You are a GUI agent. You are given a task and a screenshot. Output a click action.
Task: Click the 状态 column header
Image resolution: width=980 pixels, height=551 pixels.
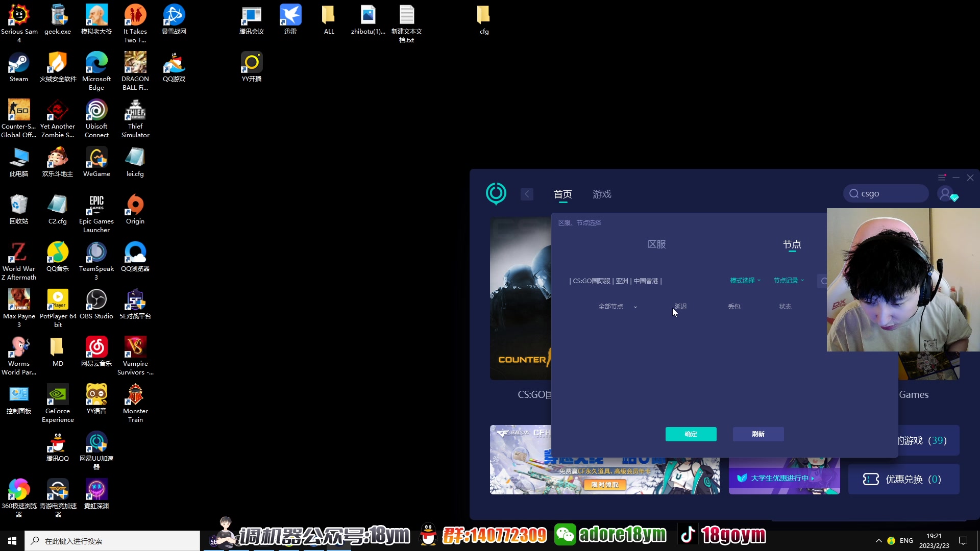pos(785,307)
